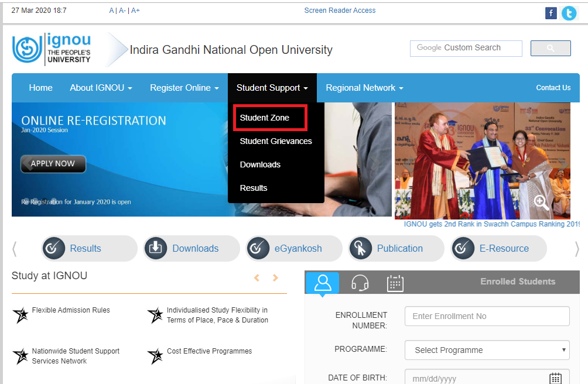Click the search magnifier button
Viewport: 588px width, 384px height.
point(550,48)
